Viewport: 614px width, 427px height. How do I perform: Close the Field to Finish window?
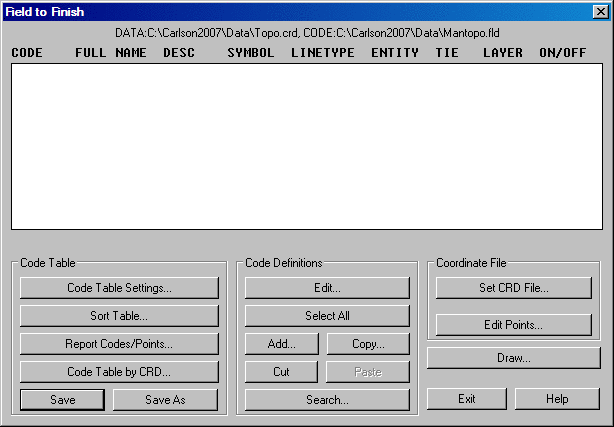600,12
